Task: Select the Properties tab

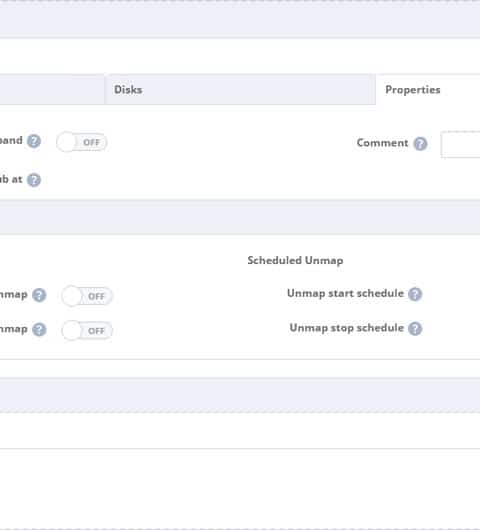Action: [428, 90]
